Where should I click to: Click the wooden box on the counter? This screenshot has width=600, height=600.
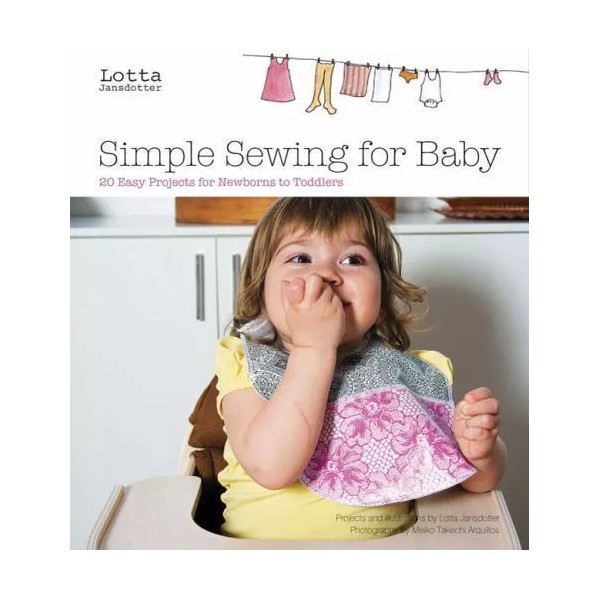click(285, 210)
